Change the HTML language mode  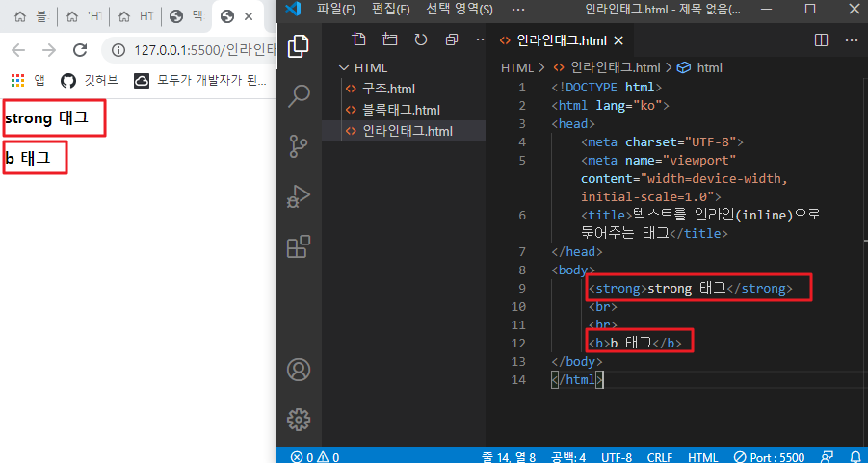703,457
